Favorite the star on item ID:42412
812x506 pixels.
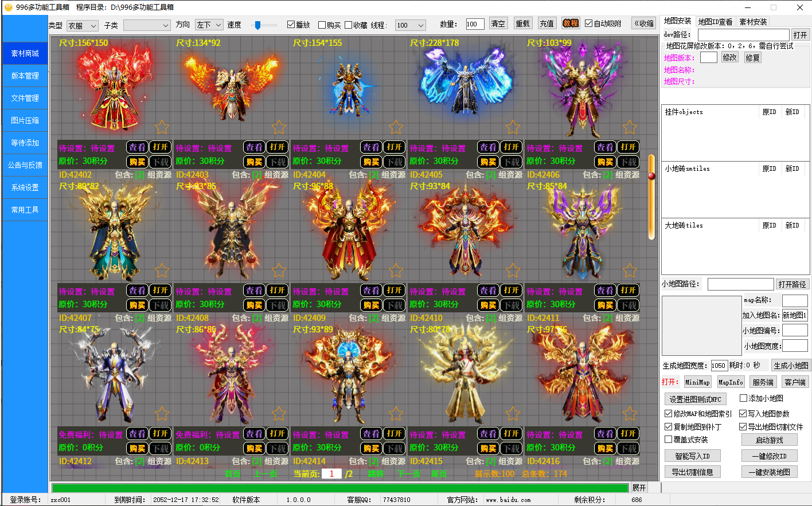(162, 414)
